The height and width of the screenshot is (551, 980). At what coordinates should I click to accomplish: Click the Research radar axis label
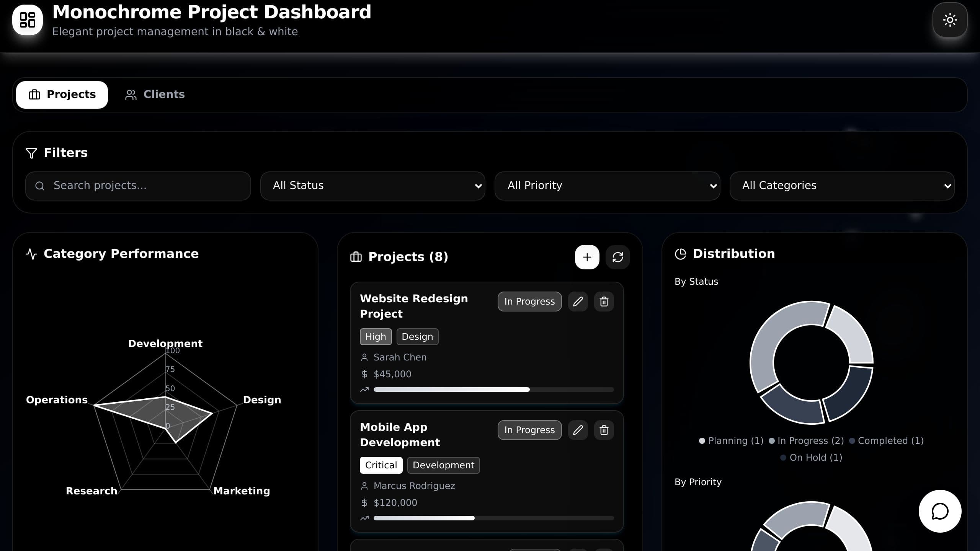click(x=91, y=491)
